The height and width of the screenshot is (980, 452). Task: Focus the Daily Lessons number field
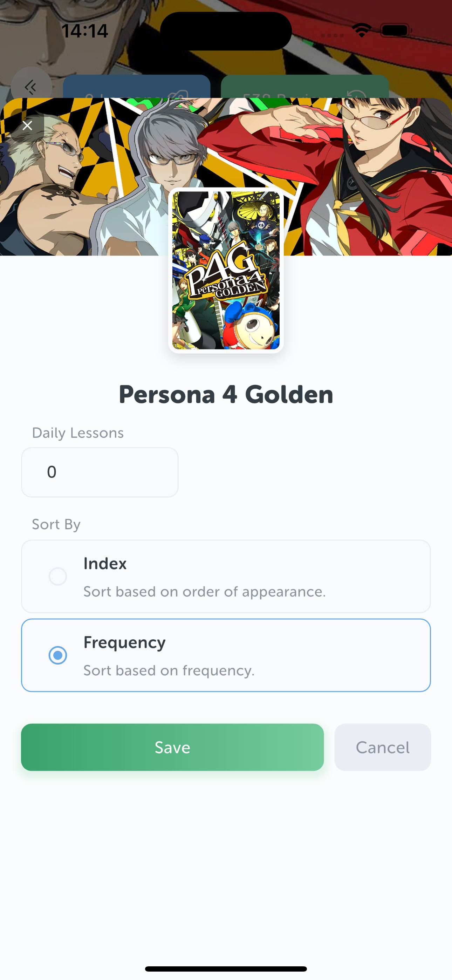[100, 472]
